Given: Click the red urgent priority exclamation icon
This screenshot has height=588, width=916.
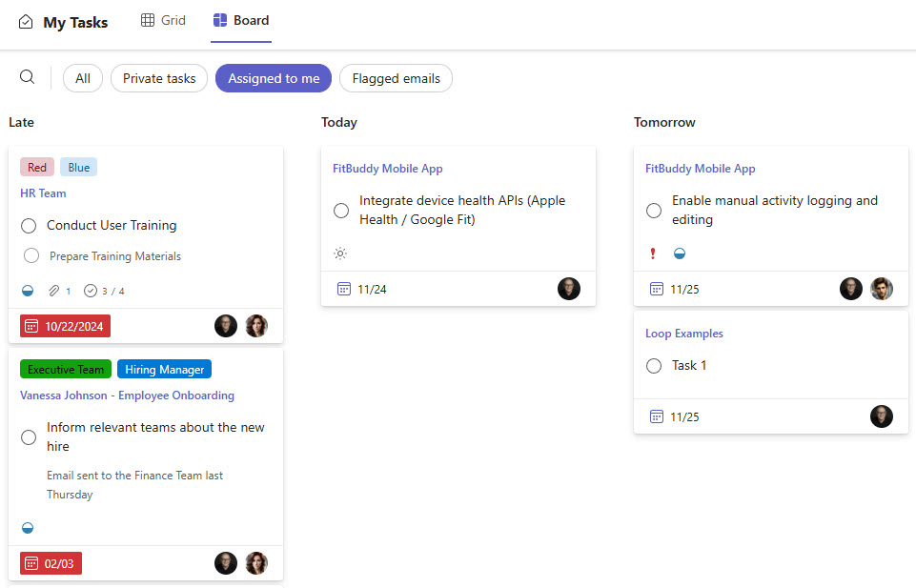Looking at the screenshot, I should tap(653, 253).
